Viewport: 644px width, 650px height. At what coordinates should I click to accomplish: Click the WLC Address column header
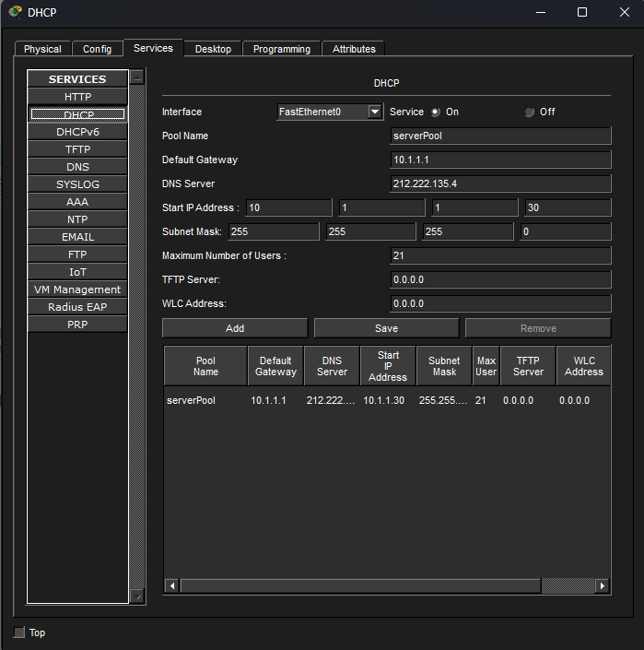click(x=583, y=366)
